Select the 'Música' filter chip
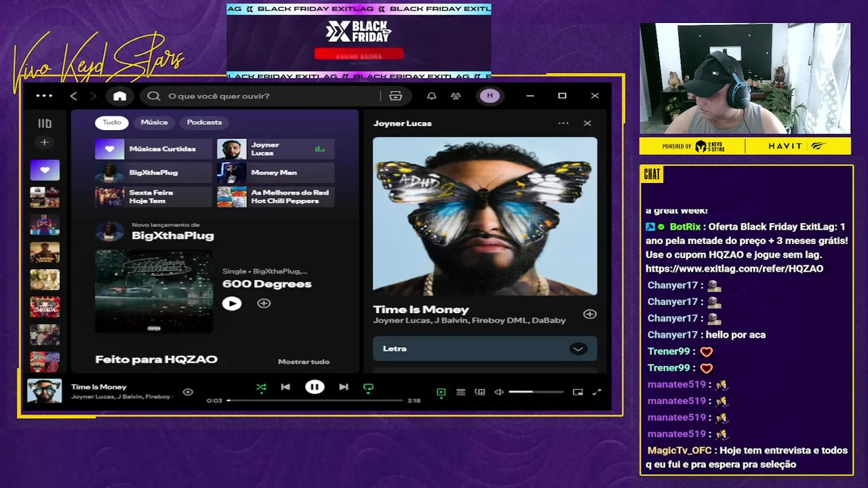The height and width of the screenshot is (488, 868). (x=154, y=123)
